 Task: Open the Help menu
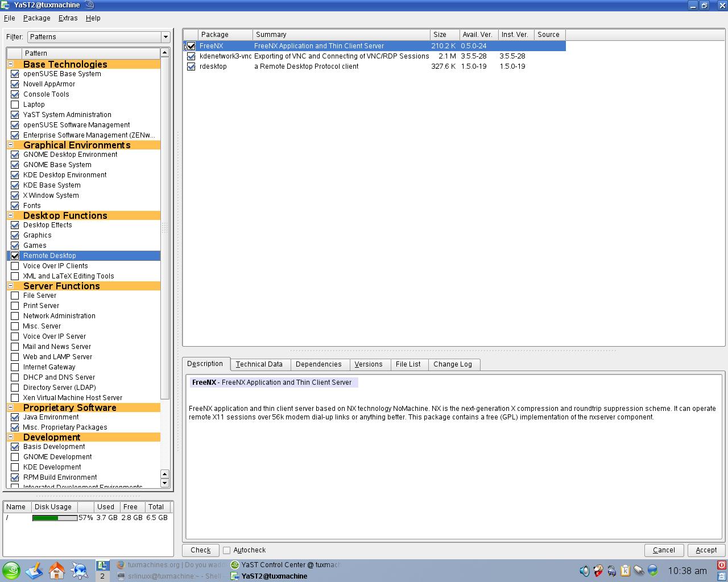[93, 18]
